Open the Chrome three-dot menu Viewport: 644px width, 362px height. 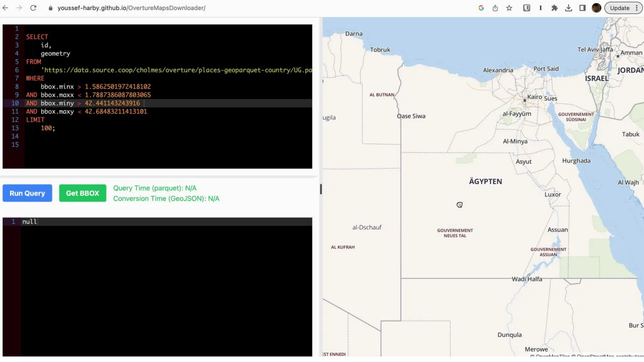tap(636, 8)
